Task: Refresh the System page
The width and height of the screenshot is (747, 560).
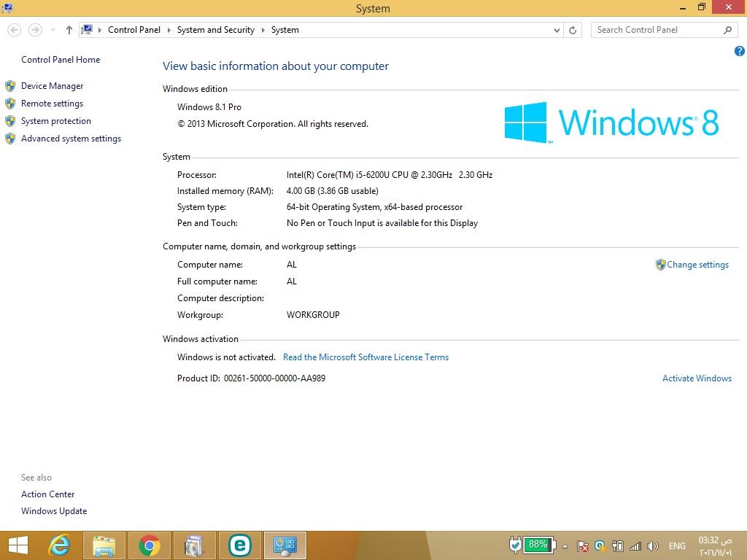Action: 573,30
